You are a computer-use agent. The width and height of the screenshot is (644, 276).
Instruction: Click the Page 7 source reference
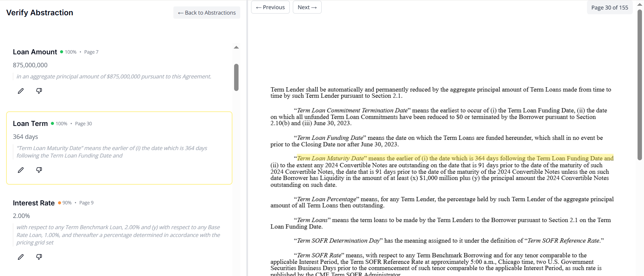click(x=91, y=52)
